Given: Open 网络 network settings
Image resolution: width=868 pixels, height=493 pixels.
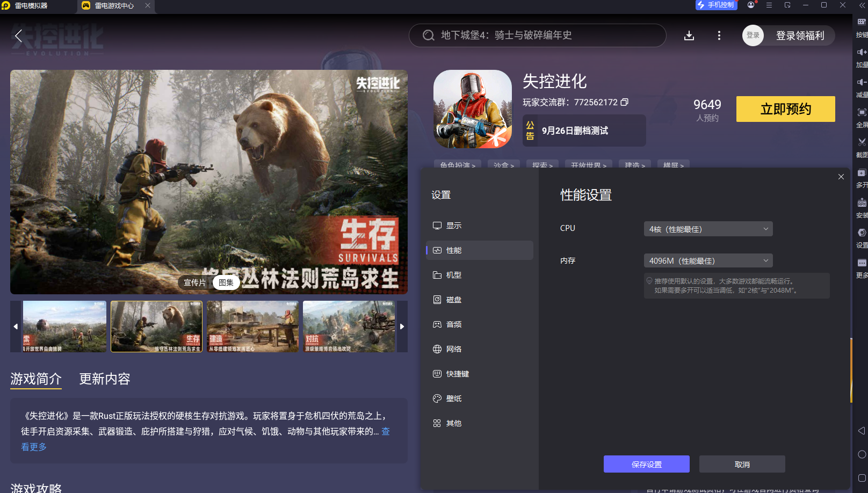Looking at the screenshot, I should point(480,349).
